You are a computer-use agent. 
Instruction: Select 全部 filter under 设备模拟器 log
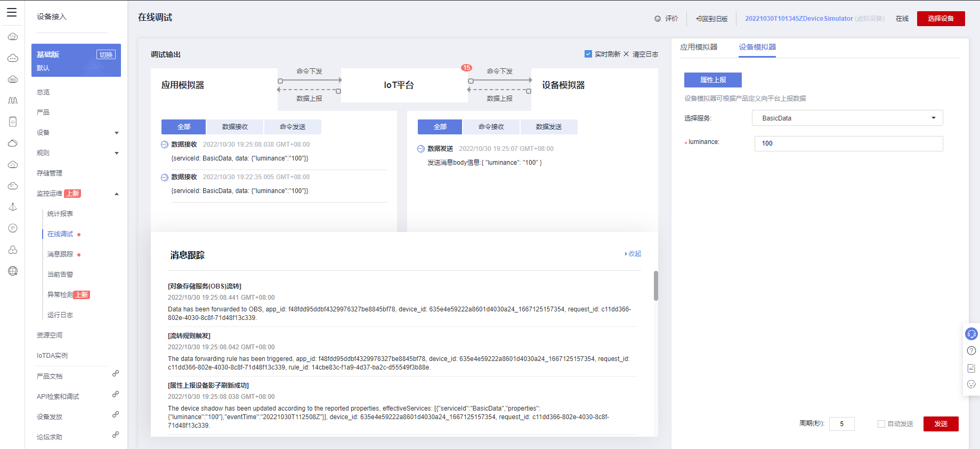click(440, 127)
